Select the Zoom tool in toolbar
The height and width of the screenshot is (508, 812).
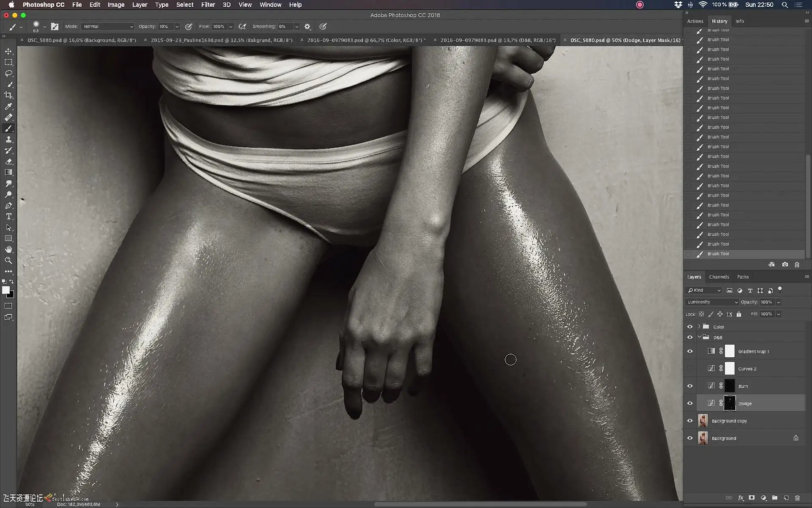point(8,260)
